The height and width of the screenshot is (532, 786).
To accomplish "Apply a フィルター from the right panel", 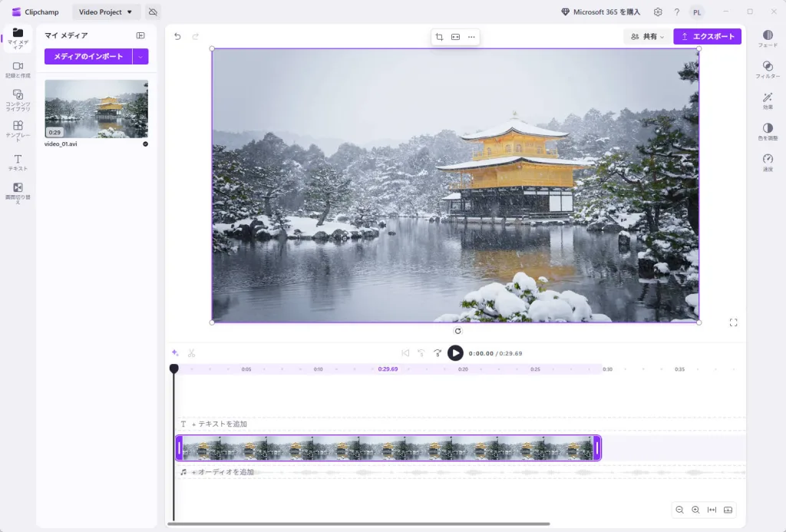I will point(768,69).
